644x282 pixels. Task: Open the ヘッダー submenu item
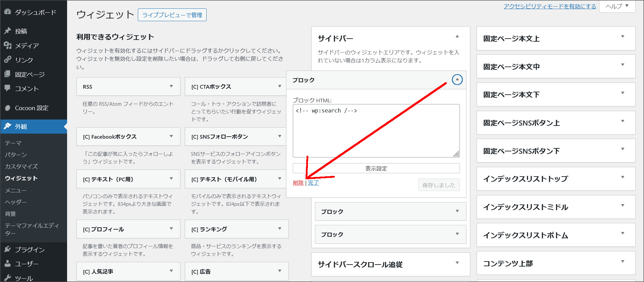(x=16, y=202)
